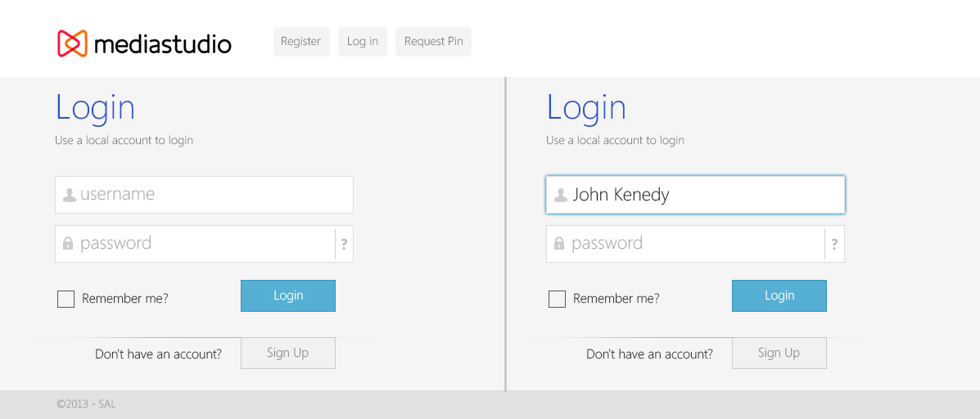Click the right Sign Up button

[779, 353]
